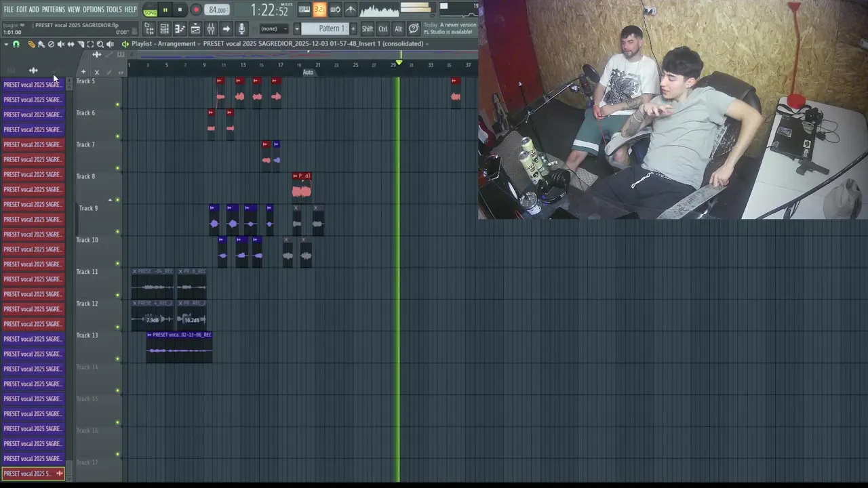Toggle the magnet snap icon
The image size is (868, 488).
click(16, 44)
